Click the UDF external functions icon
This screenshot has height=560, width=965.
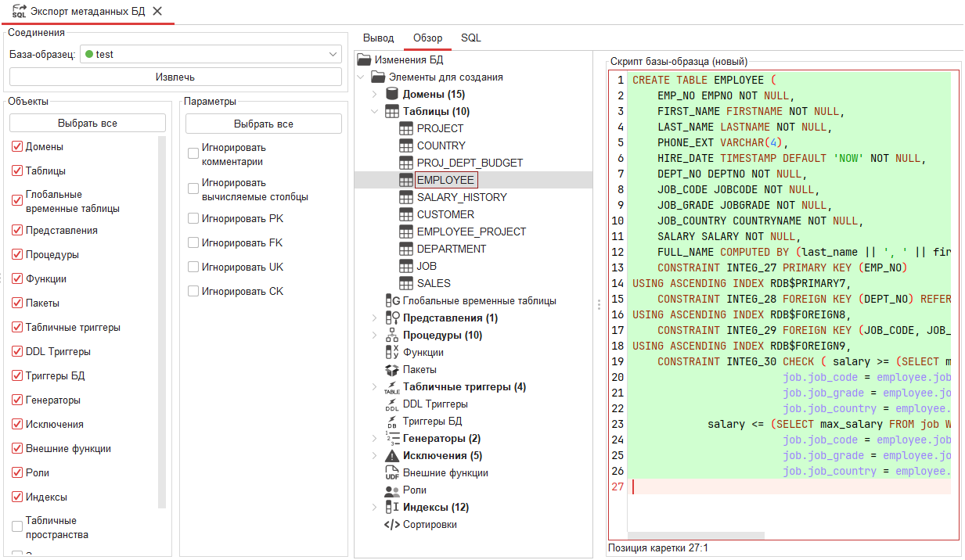[x=392, y=473]
